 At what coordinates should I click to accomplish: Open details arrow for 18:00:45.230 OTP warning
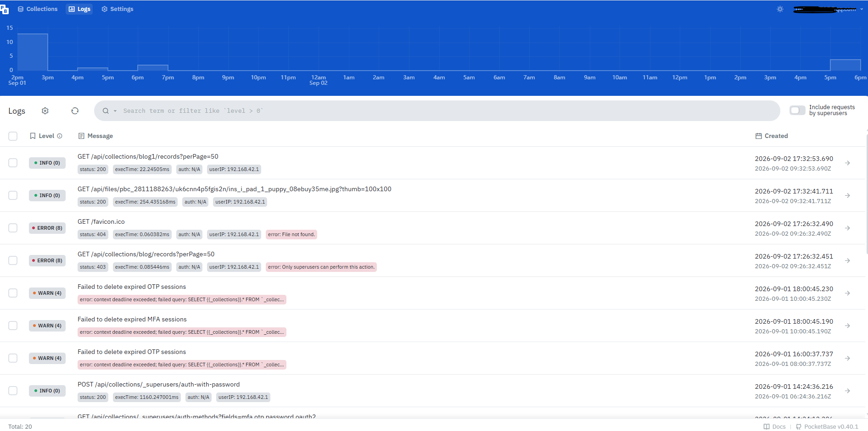click(x=847, y=293)
